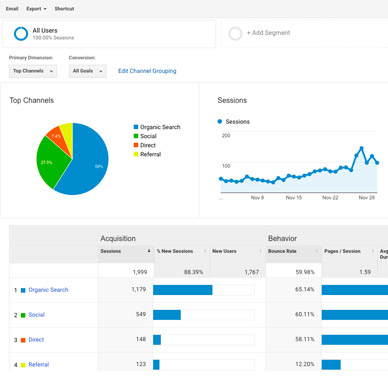The height and width of the screenshot is (388, 388).
Task: Click blue square icon beside Organic Search row
Action: (x=23, y=290)
